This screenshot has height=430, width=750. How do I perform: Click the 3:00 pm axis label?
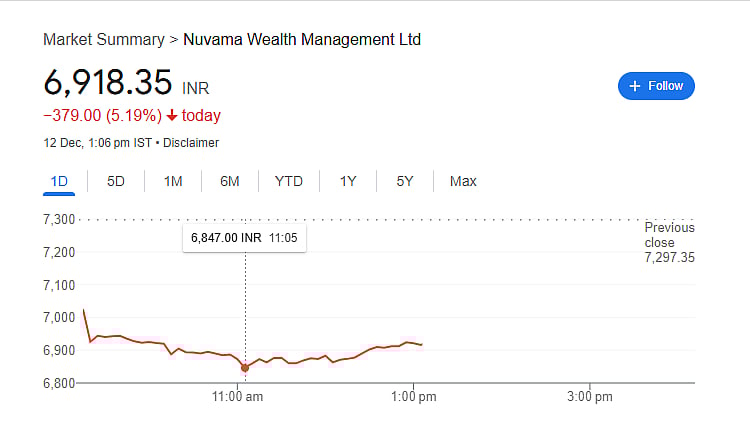point(590,397)
